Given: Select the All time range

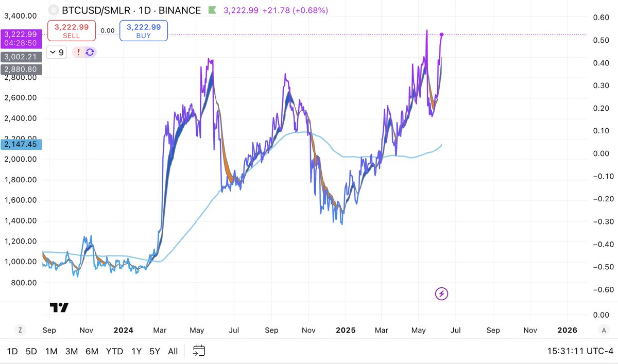Looking at the screenshot, I should [173, 351].
